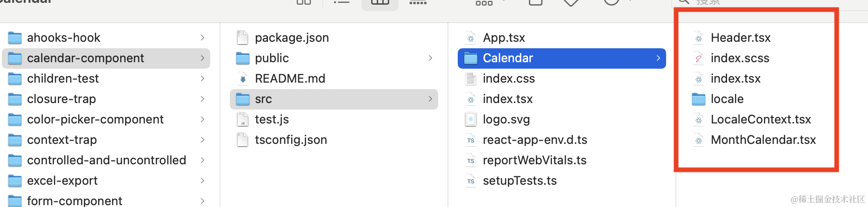The width and height of the screenshot is (868, 207).
Task: Select the controlled-and-uncontrolled folder name
Action: pos(107,160)
